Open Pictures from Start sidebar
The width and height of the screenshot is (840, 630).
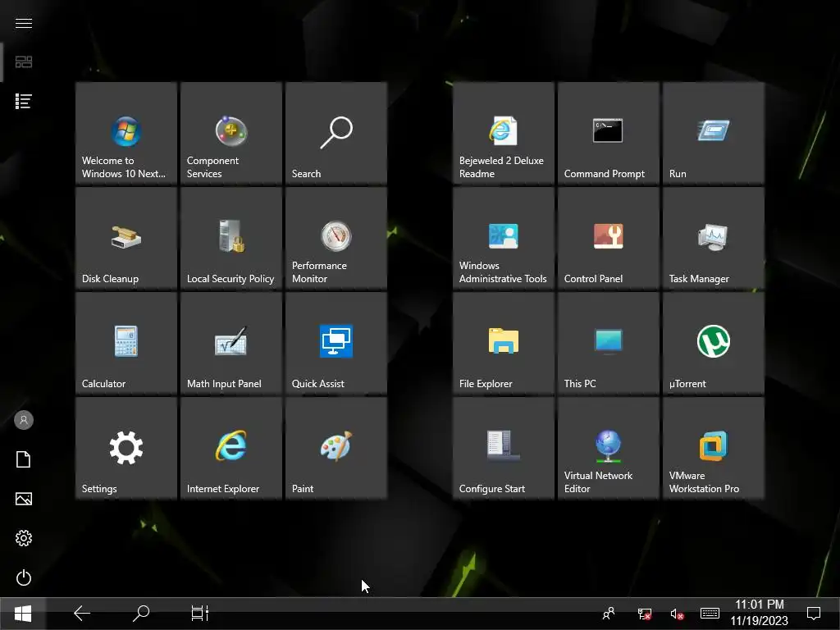[x=24, y=499]
